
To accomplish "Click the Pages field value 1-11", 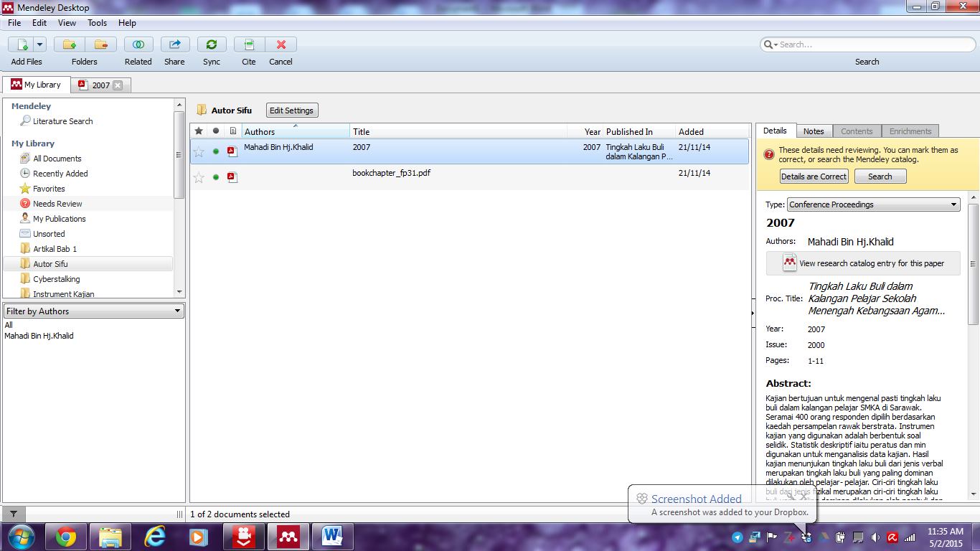I will (x=816, y=361).
